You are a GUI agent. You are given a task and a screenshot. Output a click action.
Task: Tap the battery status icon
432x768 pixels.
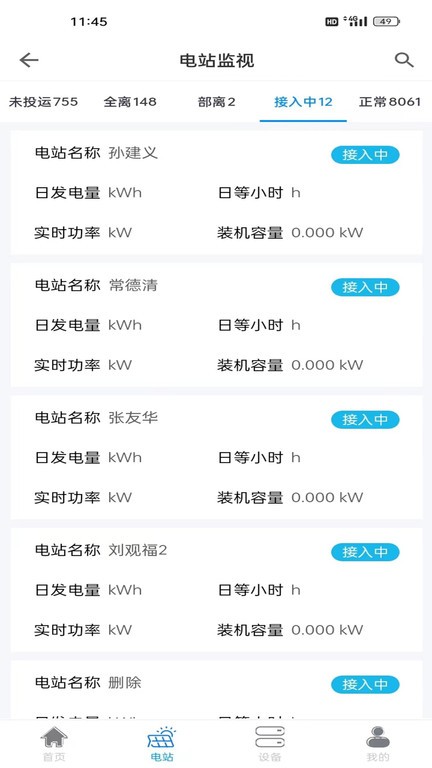coord(386,22)
